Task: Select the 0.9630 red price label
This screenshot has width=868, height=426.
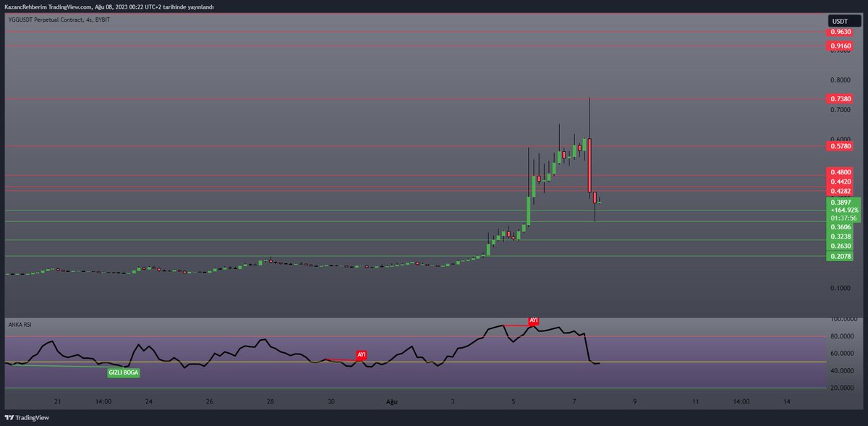Action: [x=841, y=32]
